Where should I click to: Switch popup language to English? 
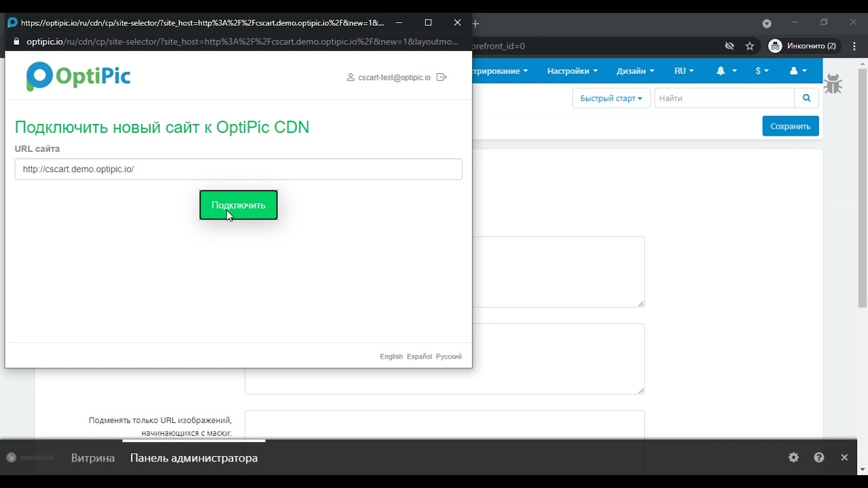point(391,357)
